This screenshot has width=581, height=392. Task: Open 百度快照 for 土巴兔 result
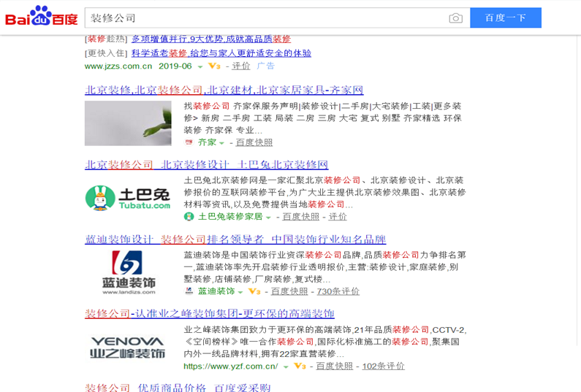(x=300, y=217)
